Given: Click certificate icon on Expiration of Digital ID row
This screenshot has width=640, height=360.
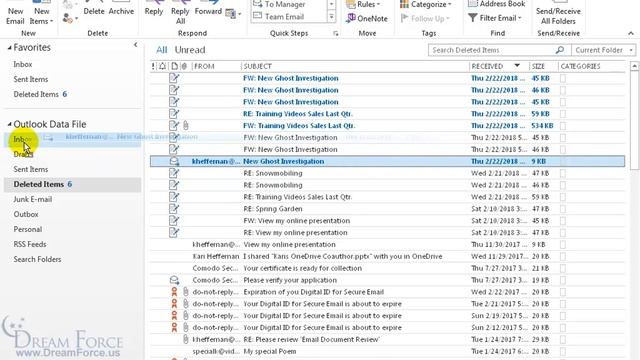Looking at the screenshot, I should [174, 292].
